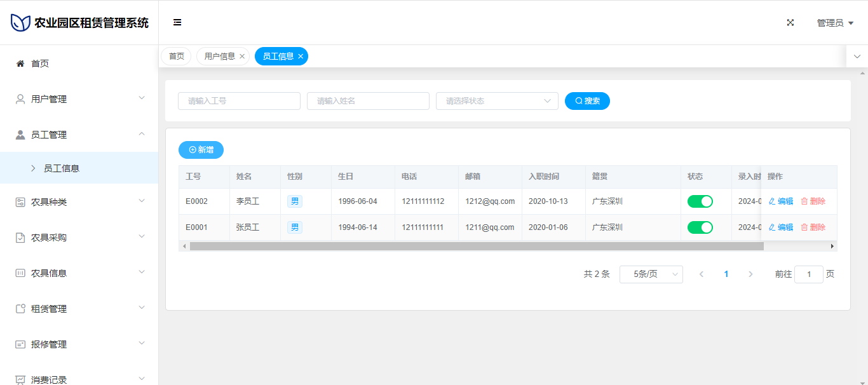Open the 请选择状态 status dropdown
The width and height of the screenshot is (868, 385).
tap(496, 101)
